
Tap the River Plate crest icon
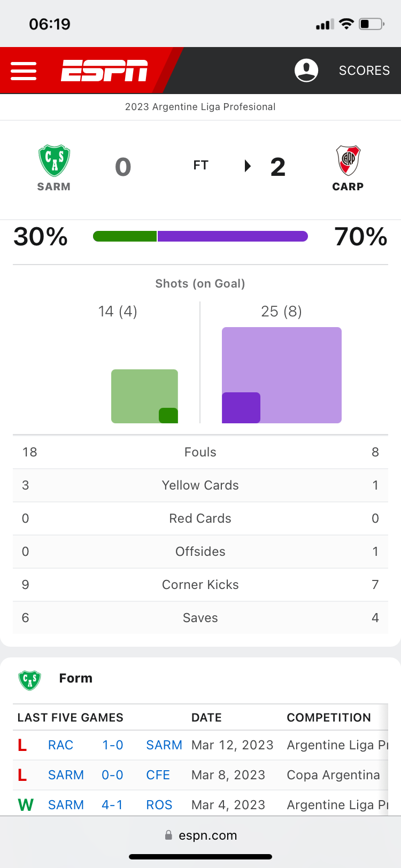tap(348, 160)
